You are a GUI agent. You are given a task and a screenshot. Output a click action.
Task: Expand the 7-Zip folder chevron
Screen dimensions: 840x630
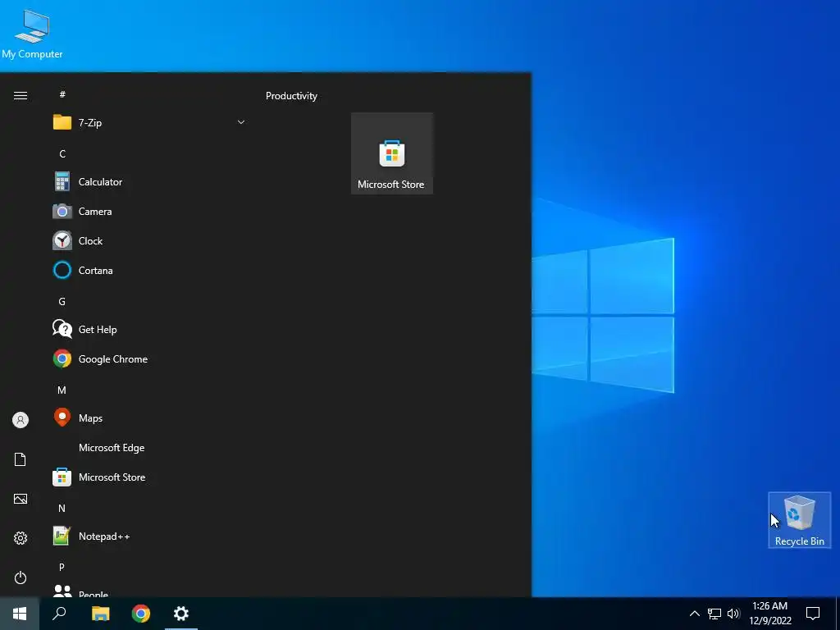241,123
